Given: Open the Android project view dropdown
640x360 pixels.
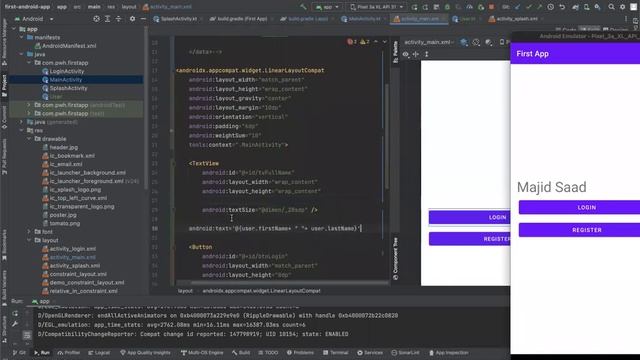Looking at the screenshot, I should coord(34,19).
